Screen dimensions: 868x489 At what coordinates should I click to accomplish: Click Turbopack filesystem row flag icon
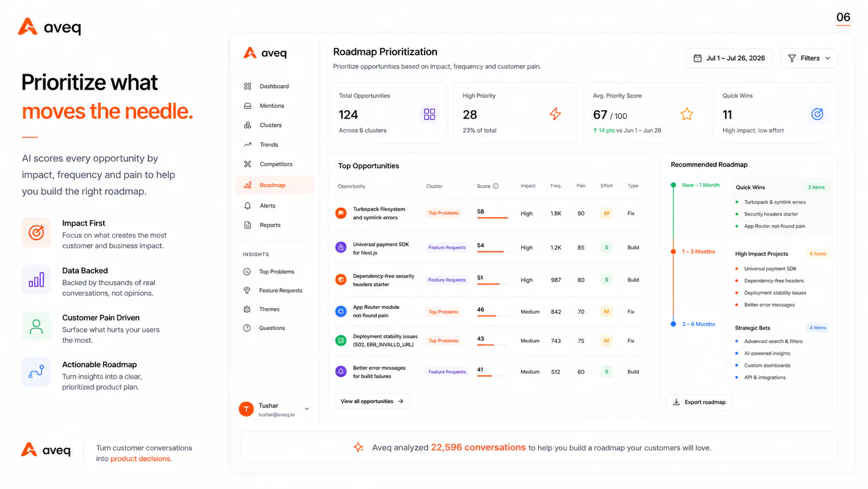341,213
